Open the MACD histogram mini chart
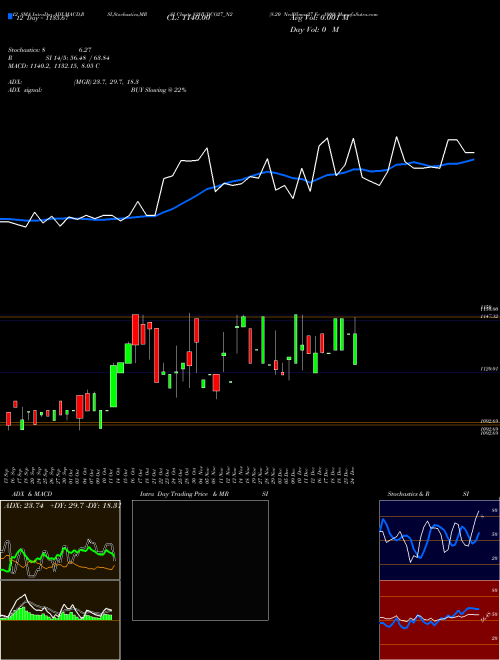 coord(60,620)
